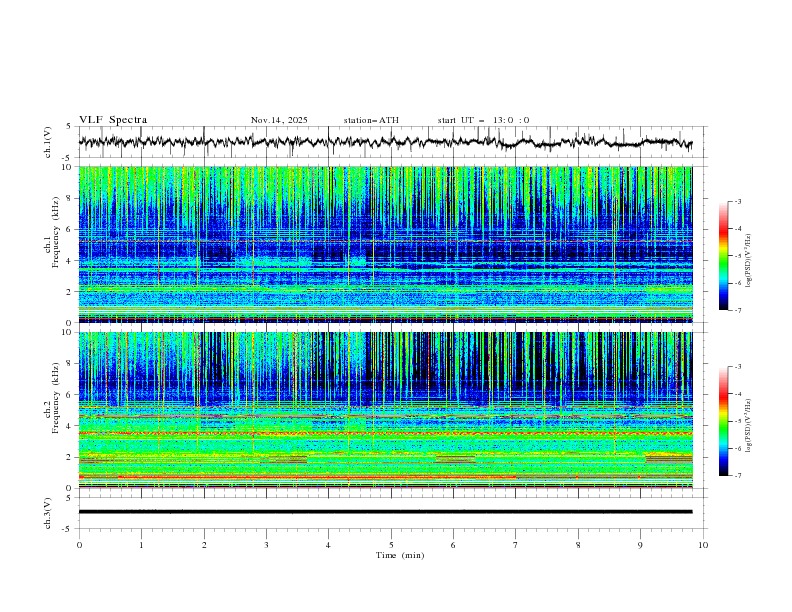The height and width of the screenshot is (612, 792).
Task: Click the time axis tick label "4"
Action: tap(329, 545)
